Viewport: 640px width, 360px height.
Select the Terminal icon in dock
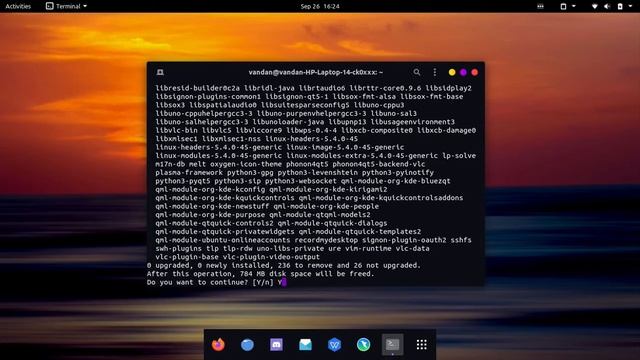pos(393,344)
